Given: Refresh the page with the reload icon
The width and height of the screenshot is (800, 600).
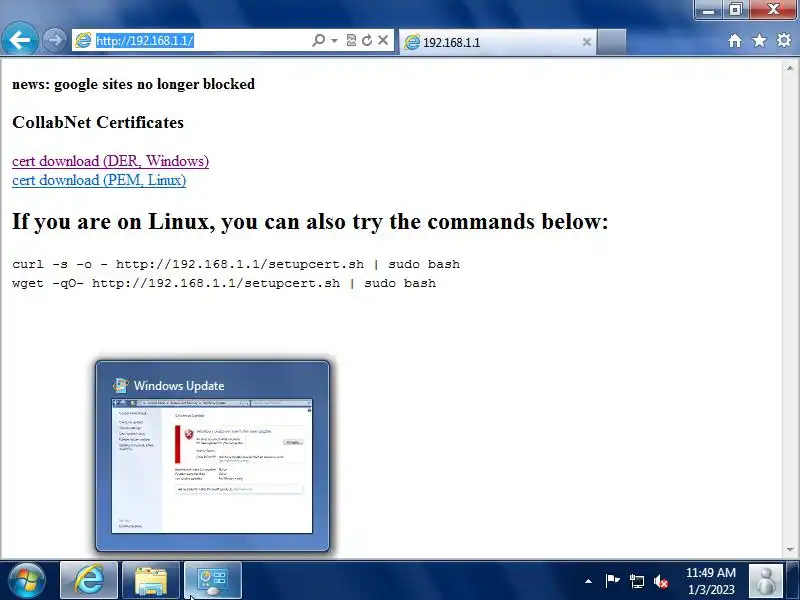Looking at the screenshot, I should tap(367, 40).
